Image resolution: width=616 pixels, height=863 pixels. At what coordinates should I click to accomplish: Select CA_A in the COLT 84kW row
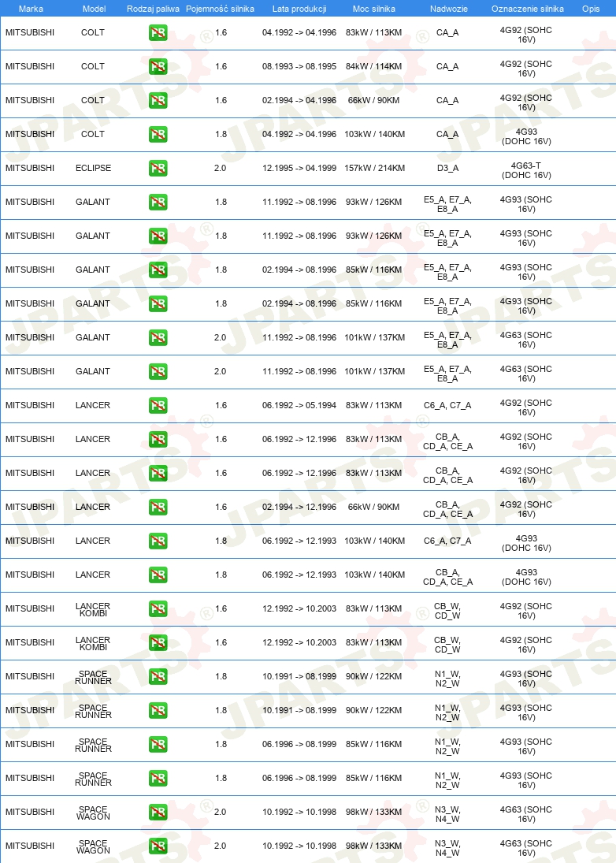coord(447,66)
